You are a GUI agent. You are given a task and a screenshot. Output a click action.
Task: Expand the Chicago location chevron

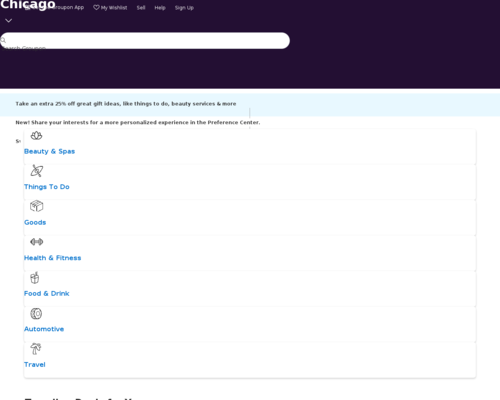(9, 21)
